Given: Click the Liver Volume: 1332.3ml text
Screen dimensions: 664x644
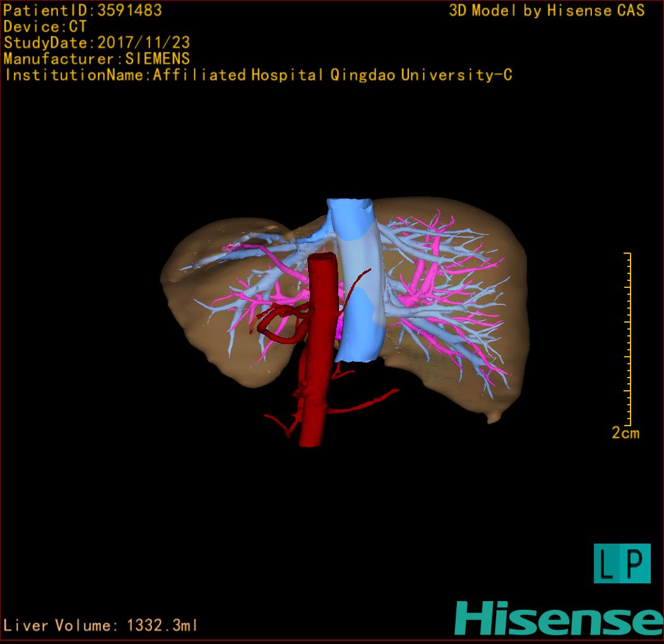Looking at the screenshot, I should 100,625.
